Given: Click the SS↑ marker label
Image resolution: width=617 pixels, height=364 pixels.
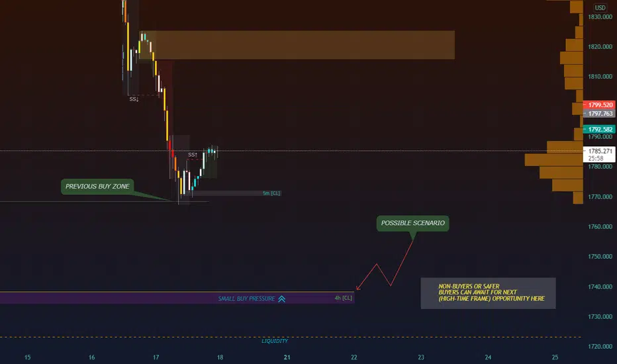Looking at the screenshot, I should point(193,155).
